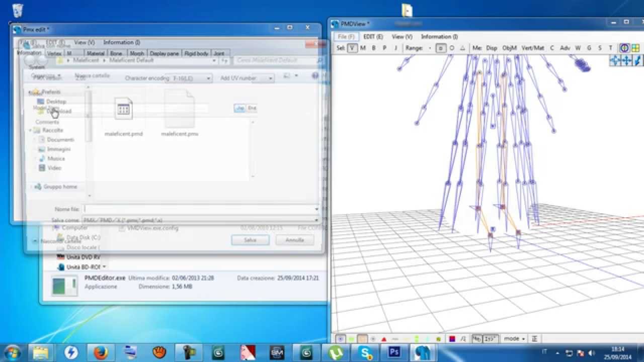Open File (F) menu in PMDView
Image resolution: width=644 pixels, height=362 pixels.
click(346, 37)
